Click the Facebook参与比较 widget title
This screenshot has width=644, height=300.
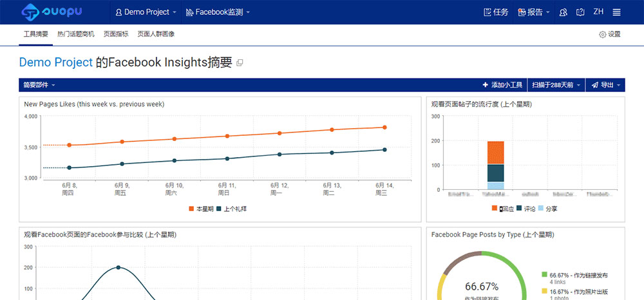[x=100, y=235]
